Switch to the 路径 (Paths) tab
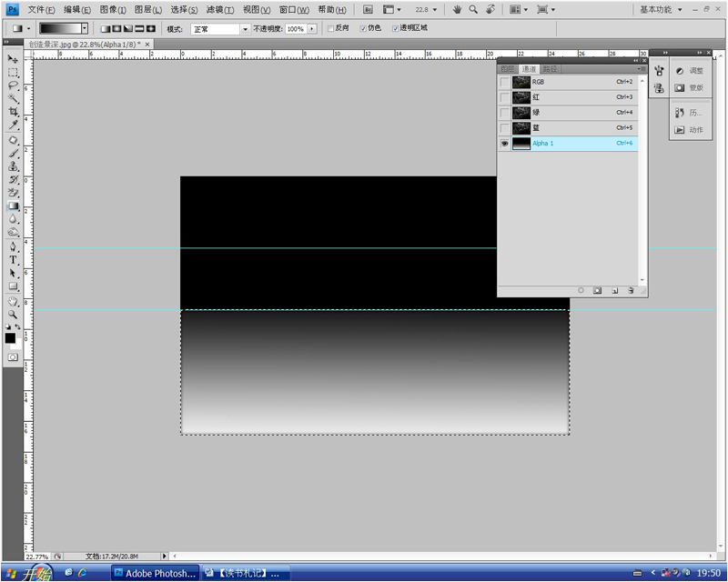Screen dimensions: 728x582 [x=550, y=69]
